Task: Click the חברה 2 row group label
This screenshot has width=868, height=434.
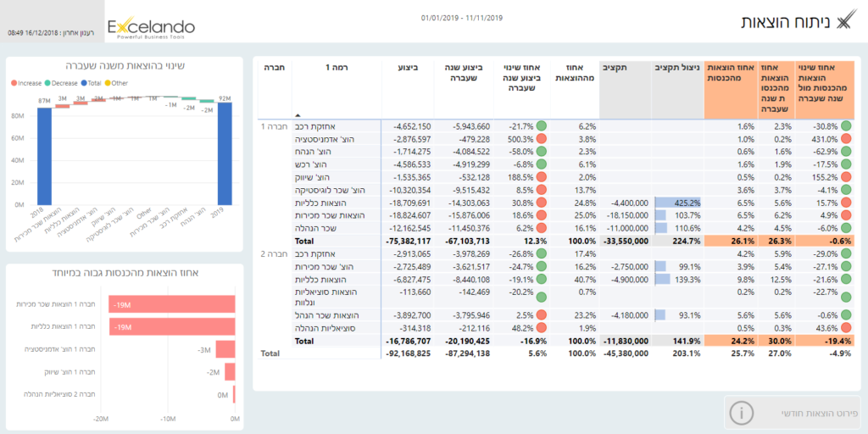Action: [275, 254]
